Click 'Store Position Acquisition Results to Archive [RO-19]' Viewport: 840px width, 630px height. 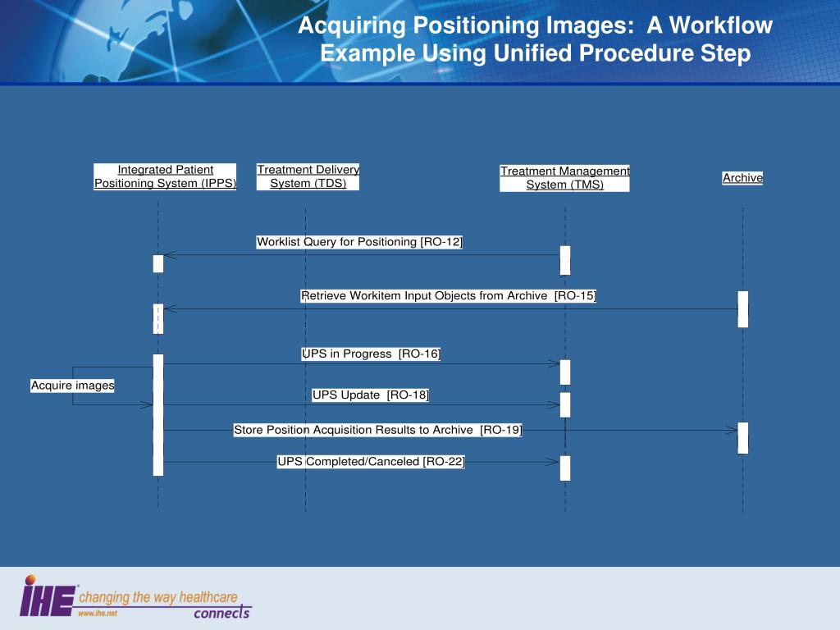click(x=377, y=430)
